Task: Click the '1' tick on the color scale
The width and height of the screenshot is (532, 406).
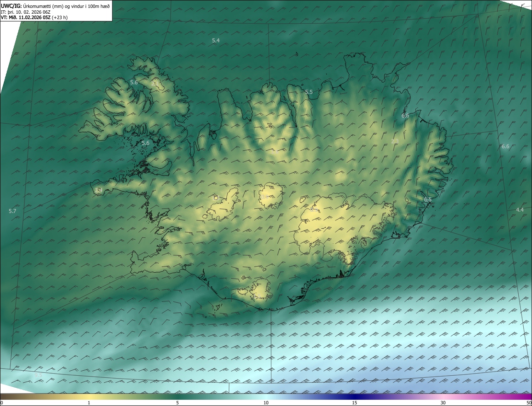Action: [x=89, y=403]
